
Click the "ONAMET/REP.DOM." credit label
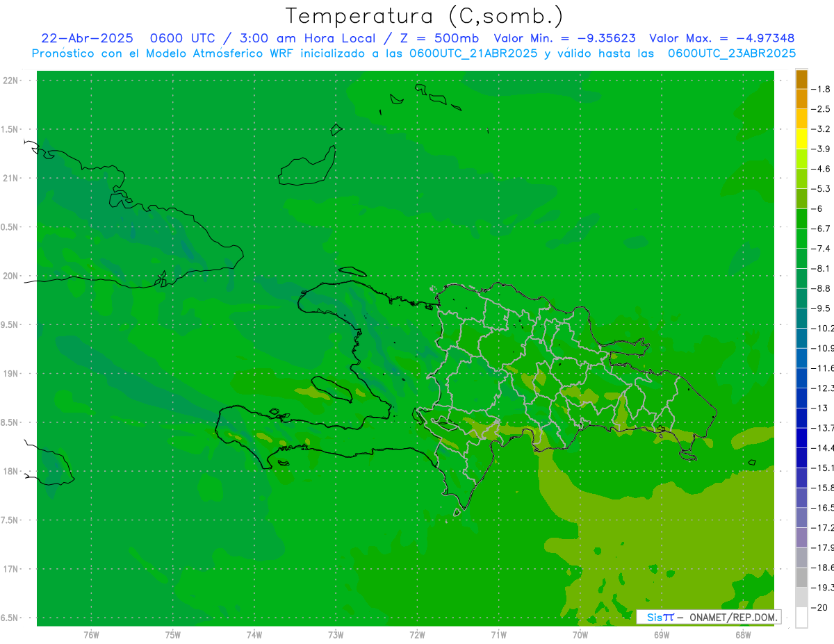click(733, 617)
